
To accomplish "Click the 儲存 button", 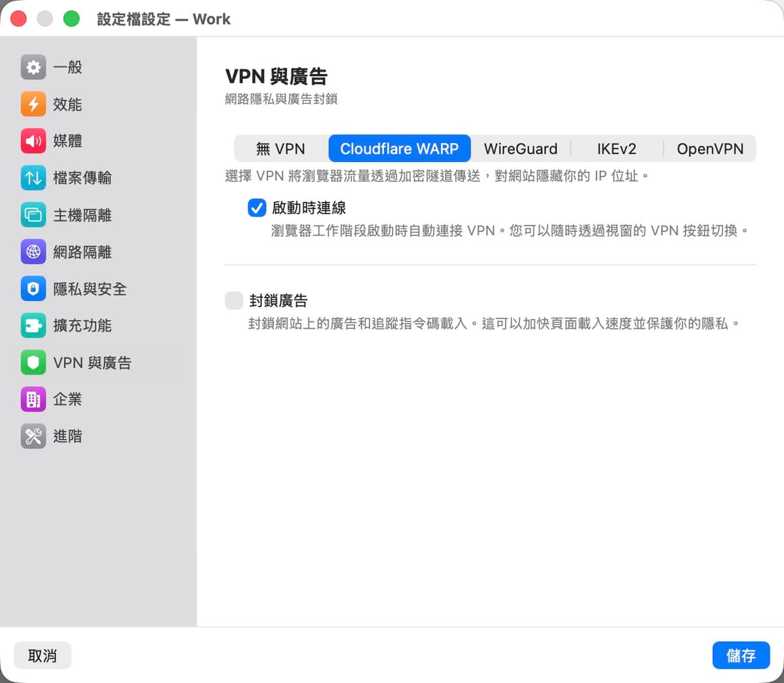I will 741,656.
